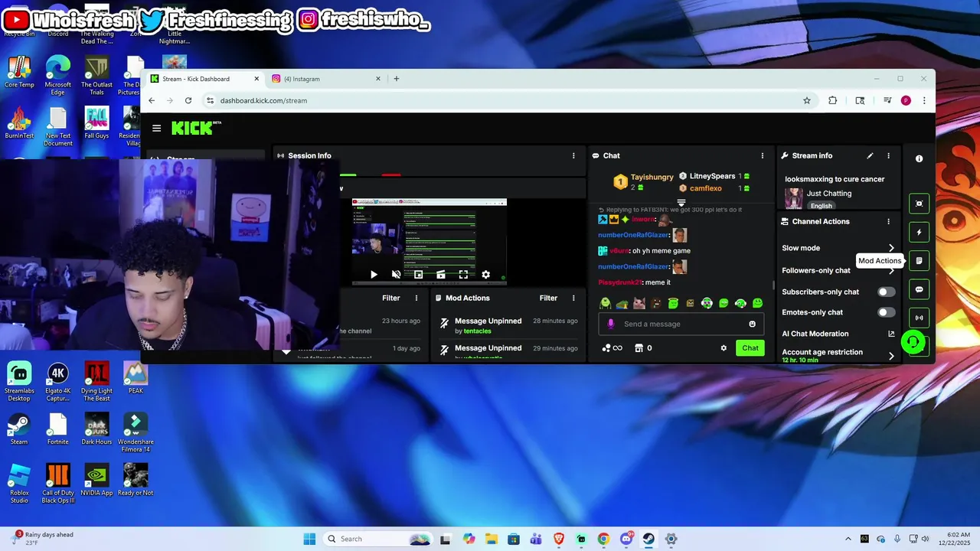Image resolution: width=980 pixels, height=551 pixels.
Task: Click the username v6urn in chat
Action: point(619,251)
